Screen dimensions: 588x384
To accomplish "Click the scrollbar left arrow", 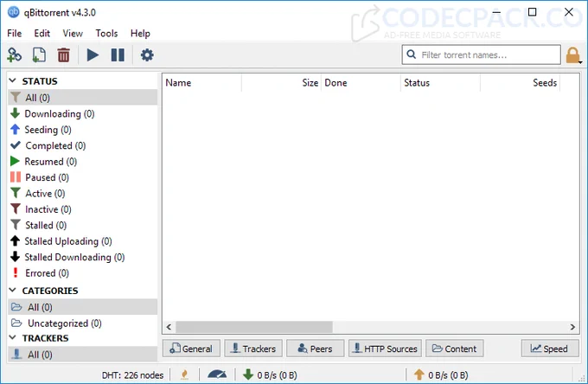I will click(169, 327).
